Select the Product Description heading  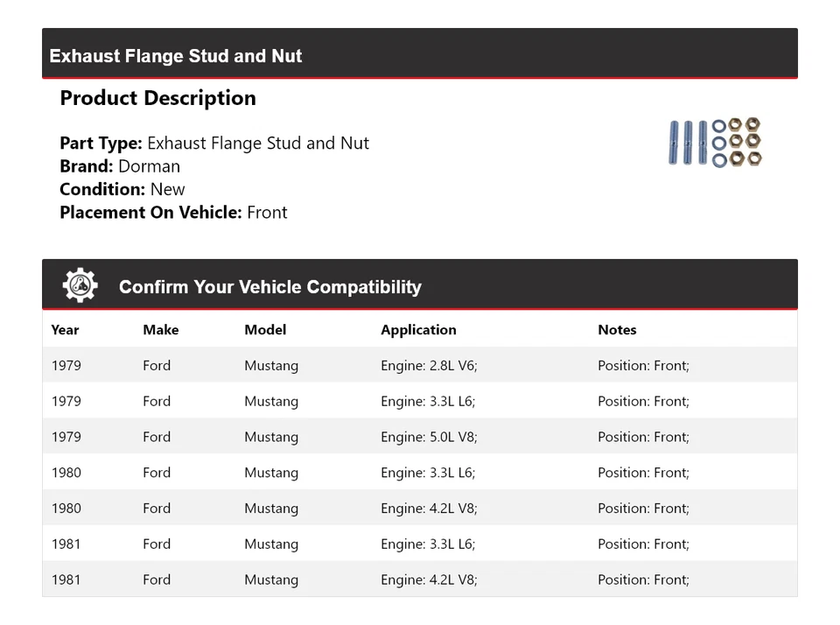pos(157,98)
